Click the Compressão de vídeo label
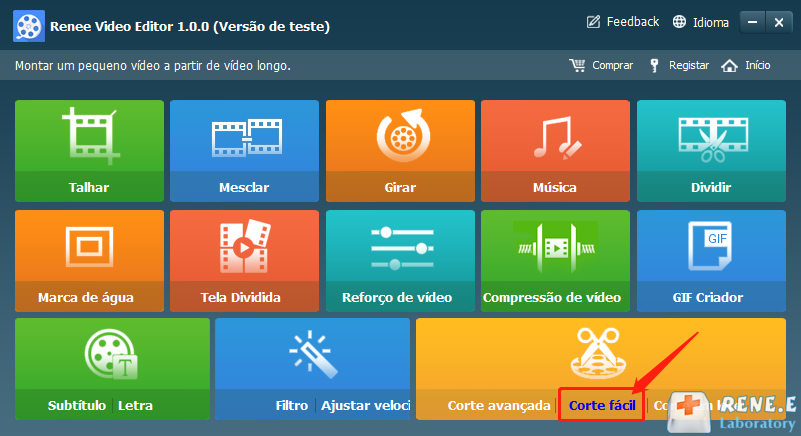The width and height of the screenshot is (801, 436). pos(552,297)
